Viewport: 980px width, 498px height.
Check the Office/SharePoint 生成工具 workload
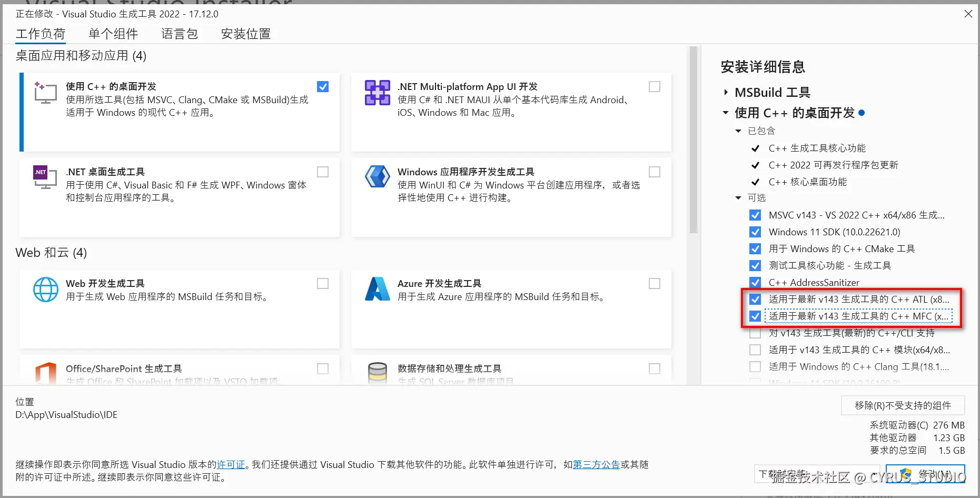323,369
